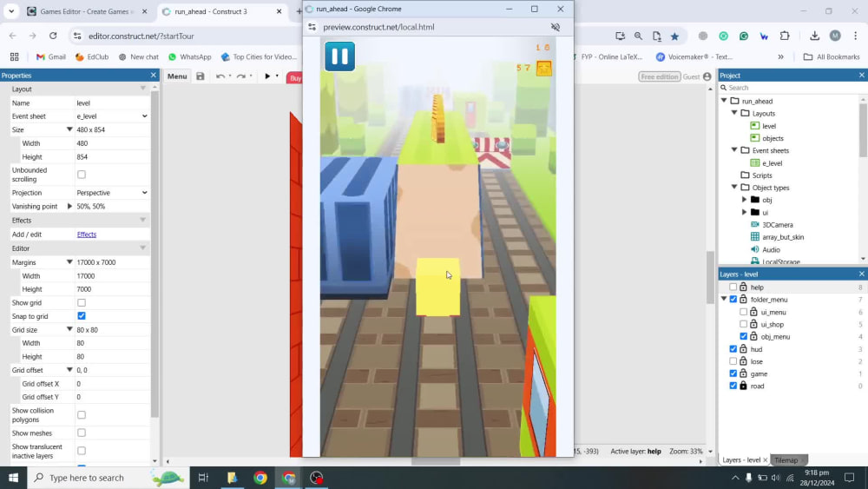Collapse the Grid offset property group
Viewport: 868px width, 489px height.
69,370
